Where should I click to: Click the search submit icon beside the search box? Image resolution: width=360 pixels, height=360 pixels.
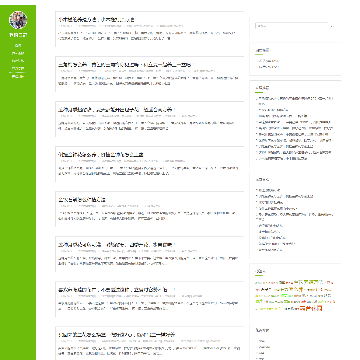click(332, 26)
